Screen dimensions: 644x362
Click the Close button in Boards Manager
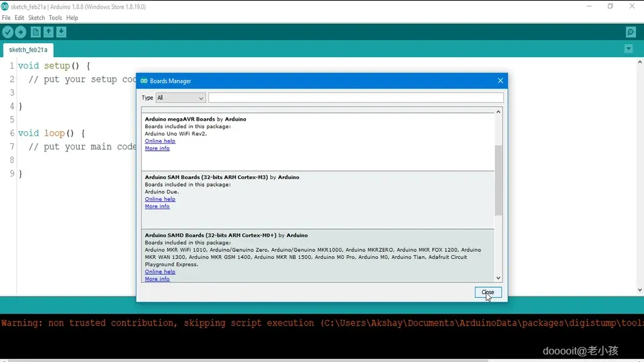488,292
